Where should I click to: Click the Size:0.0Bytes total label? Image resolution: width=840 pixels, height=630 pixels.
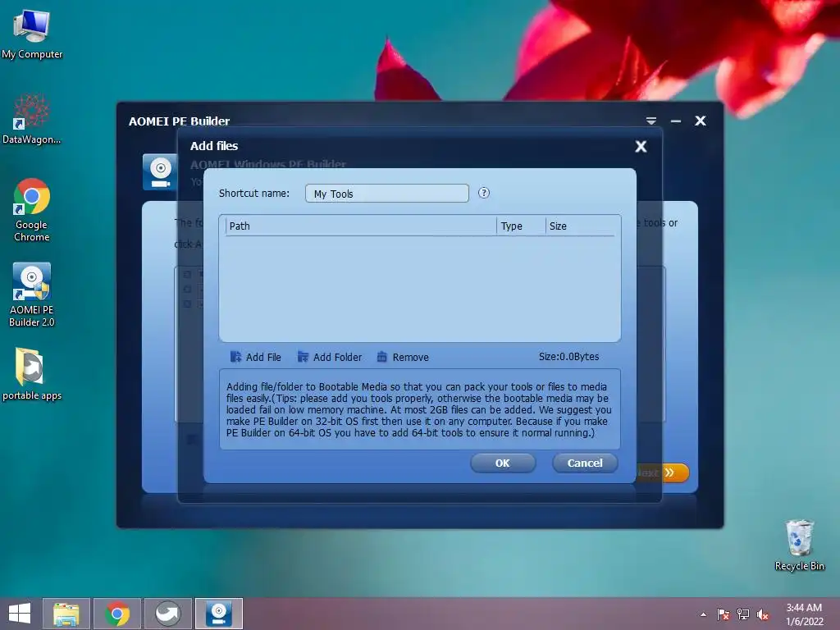click(x=569, y=357)
